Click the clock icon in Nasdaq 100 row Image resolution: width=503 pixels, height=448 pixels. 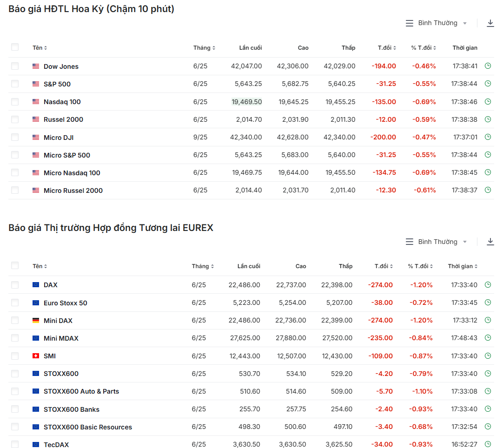[x=488, y=102]
